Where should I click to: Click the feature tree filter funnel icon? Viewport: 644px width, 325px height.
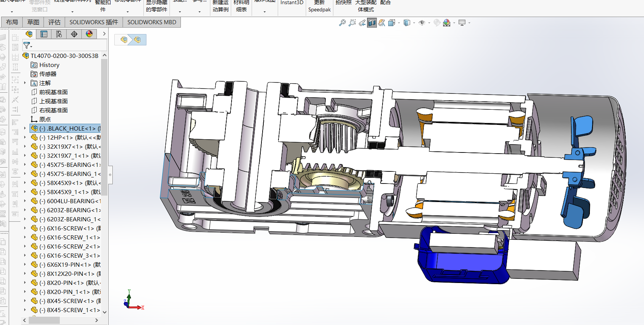[x=26, y=45]
